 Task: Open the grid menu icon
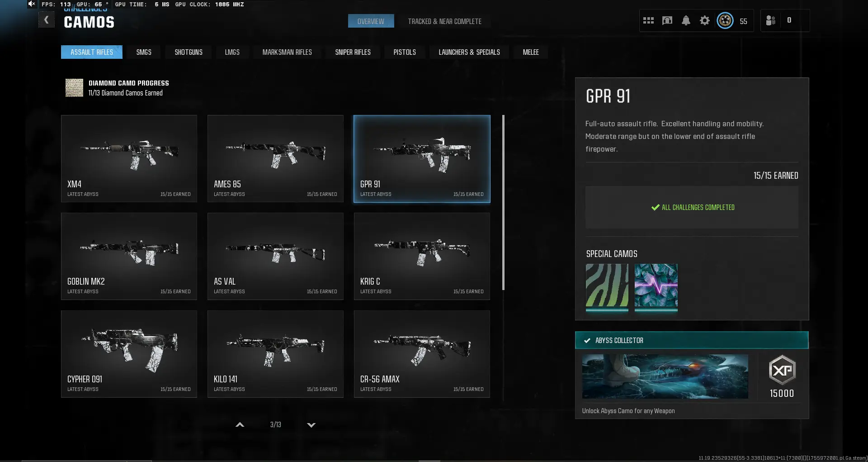[x=648, y=21]
